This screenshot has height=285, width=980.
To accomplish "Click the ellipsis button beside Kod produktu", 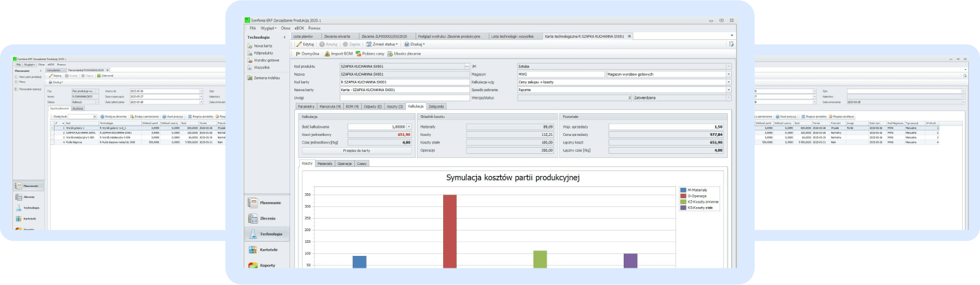I will [x=466, y=66].
